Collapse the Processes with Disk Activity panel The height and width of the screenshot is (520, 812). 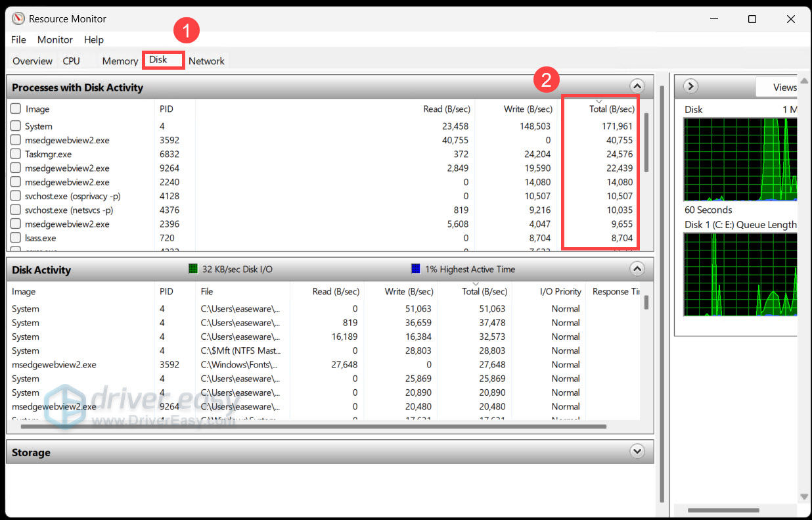[x=637, y=85]
